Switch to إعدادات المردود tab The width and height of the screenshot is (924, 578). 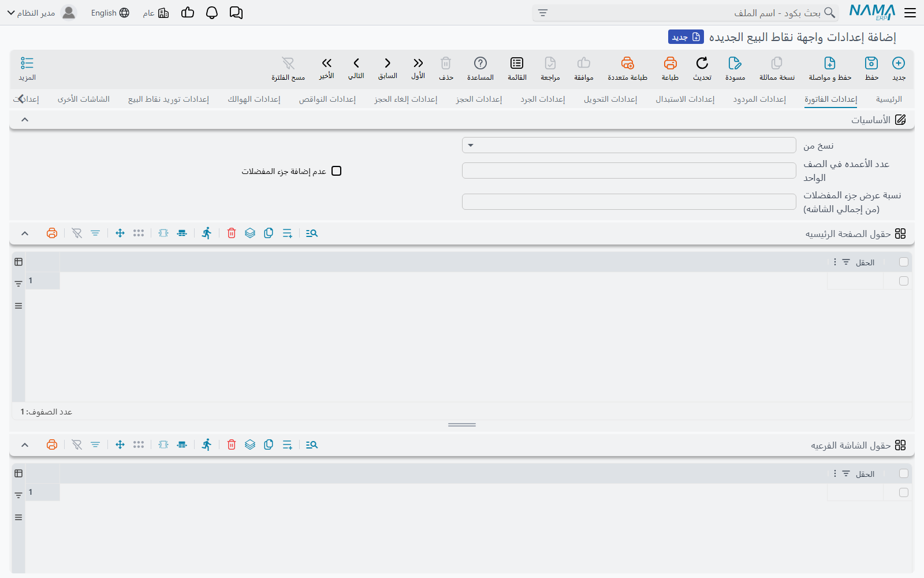[x=759, y=99]
